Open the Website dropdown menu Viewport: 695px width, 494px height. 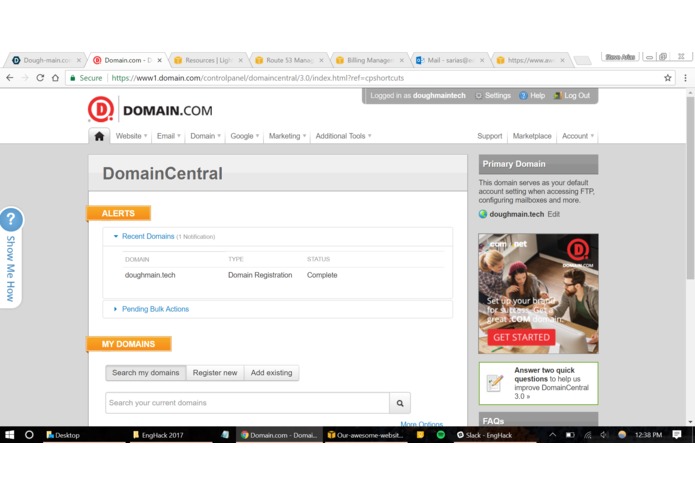(x=131, y=136)
